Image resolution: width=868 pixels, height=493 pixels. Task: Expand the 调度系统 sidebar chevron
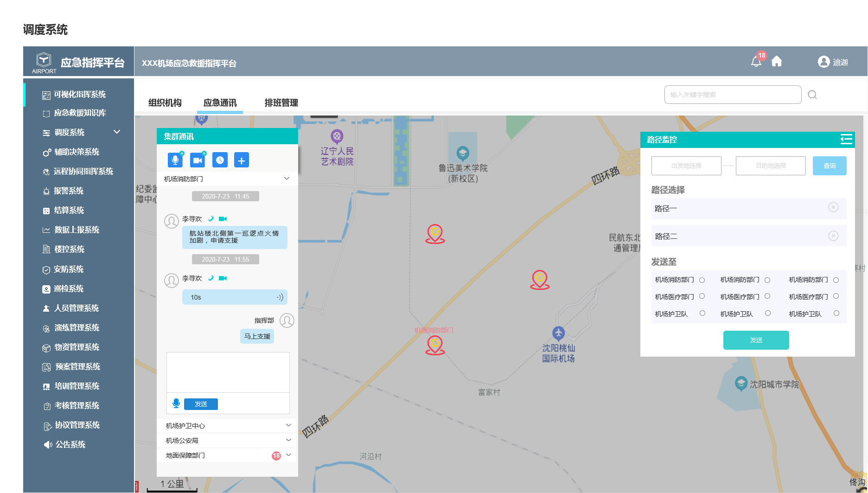(x=117, y=132)
